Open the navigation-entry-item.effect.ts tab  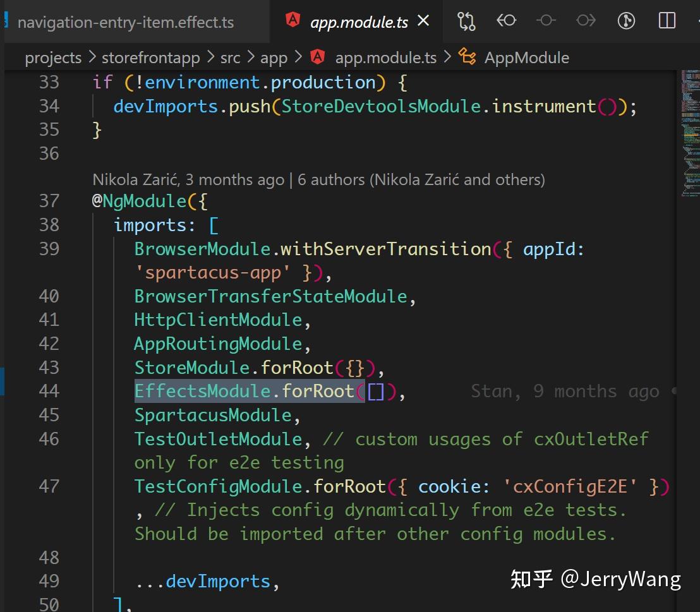[126, 22]
